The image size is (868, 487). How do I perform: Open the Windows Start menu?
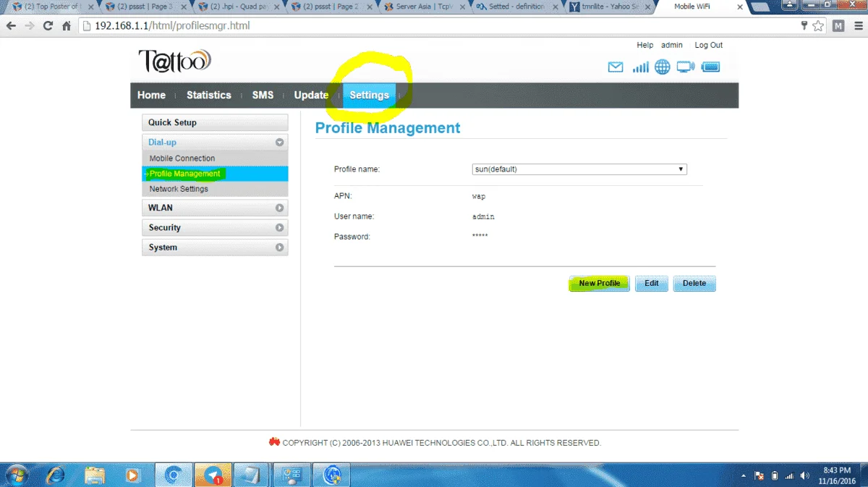tap(16, 475)
